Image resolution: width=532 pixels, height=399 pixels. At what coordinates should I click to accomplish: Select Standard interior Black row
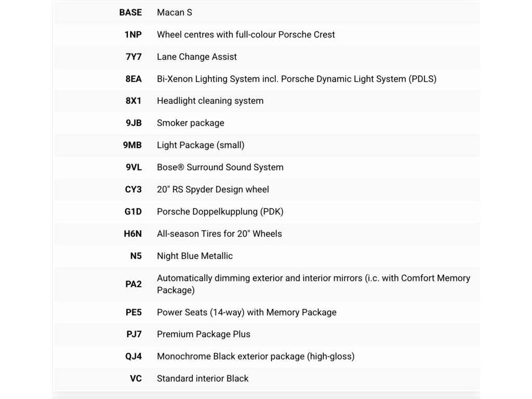coord(267,379)
